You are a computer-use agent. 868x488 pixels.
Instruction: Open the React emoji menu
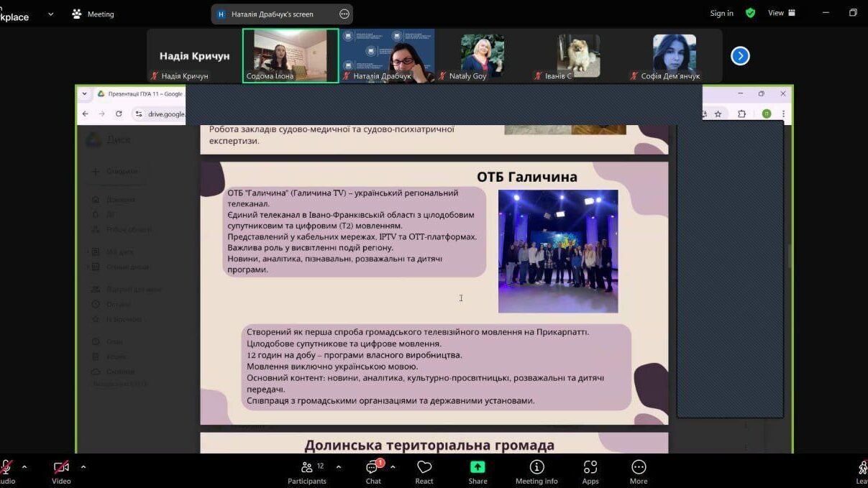424,471
